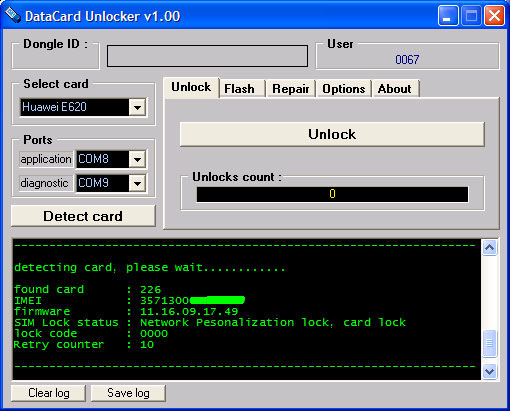
Task: Click the Detect card button
Action: tap(83, 216)
